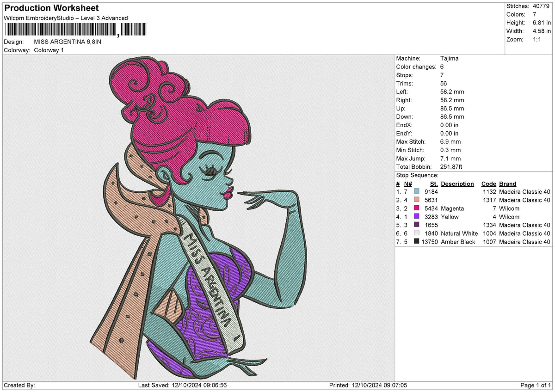The height and width of the screenshot is (392, 555).
Task: Click the St. column header
Action: coord(434,184)
